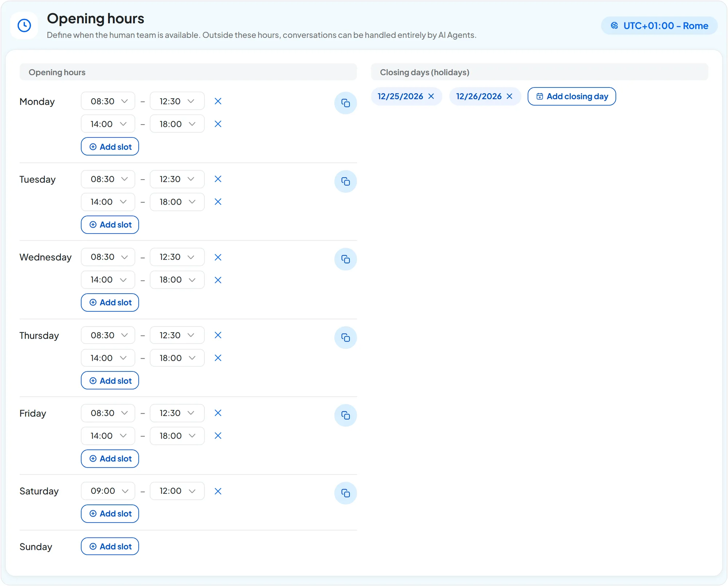
Task: Add a slot for Wednesday
Action: point(110,303)
